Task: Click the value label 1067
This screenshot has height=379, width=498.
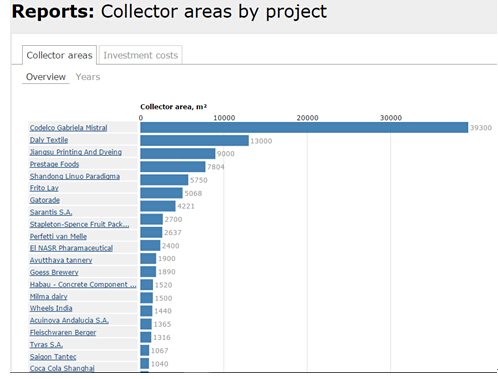Action: click(x=159, y=351)
